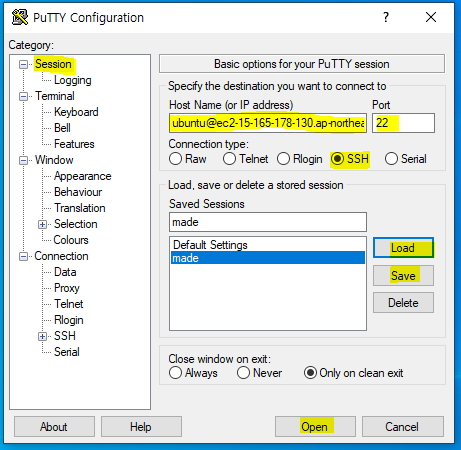Open the Proxy category
The width and height of the screenshot is (461, 450).
point(67,288)
